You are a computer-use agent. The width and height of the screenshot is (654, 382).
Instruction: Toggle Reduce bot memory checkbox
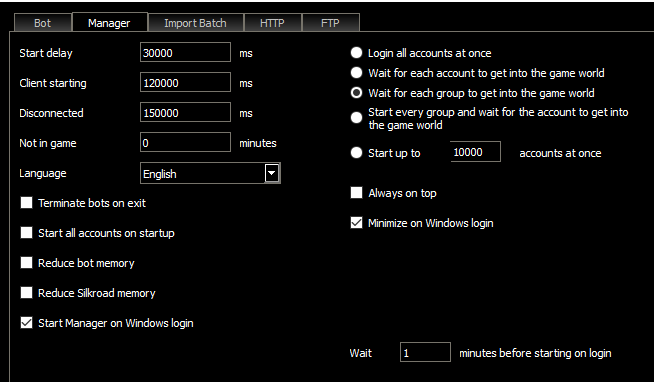click(27, 263)
